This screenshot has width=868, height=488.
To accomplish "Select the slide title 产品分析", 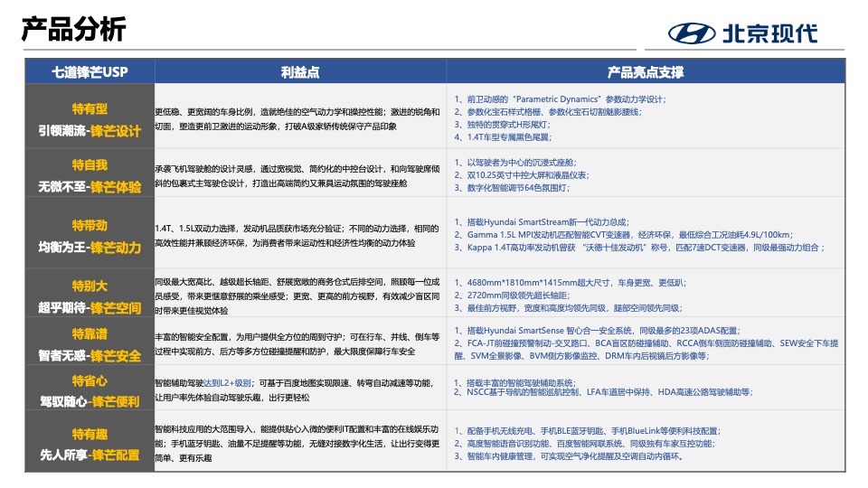I will pyautogui.click(x=73, y=29).
